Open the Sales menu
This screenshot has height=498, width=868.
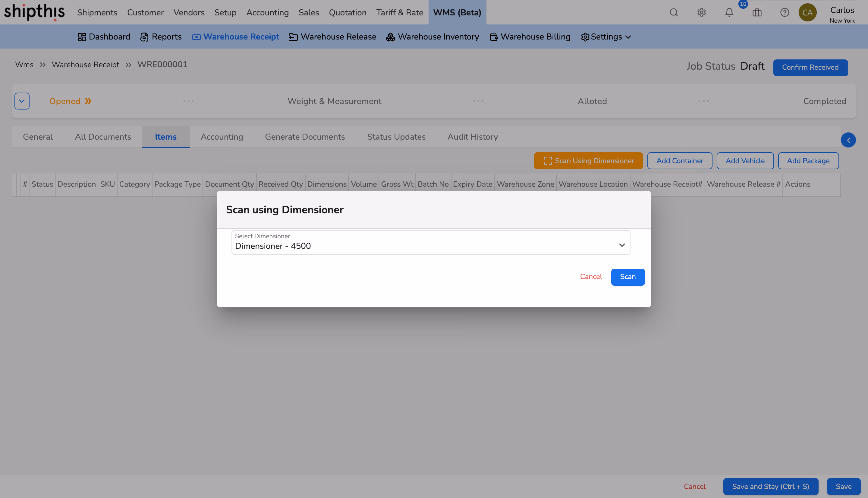click(x=309, y=13)
